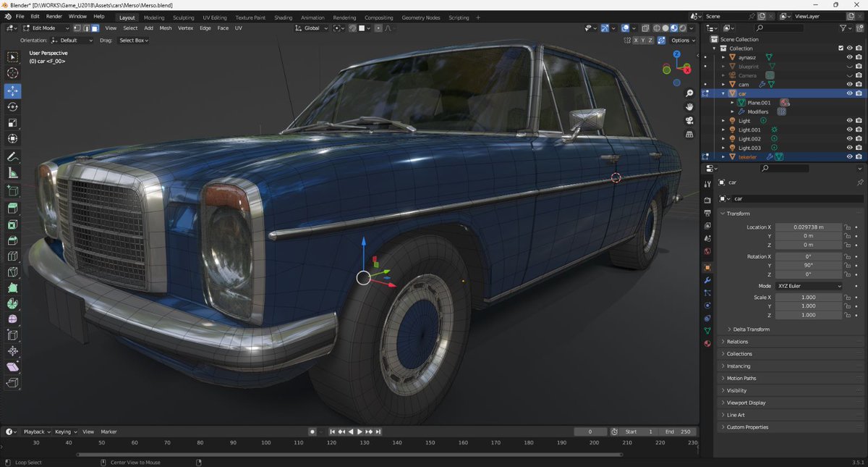The height and width of the screenshot is (467, 868).
Task: Expand the Light.001 tree item
Action: pyautogui.click(x=723, y=130)
